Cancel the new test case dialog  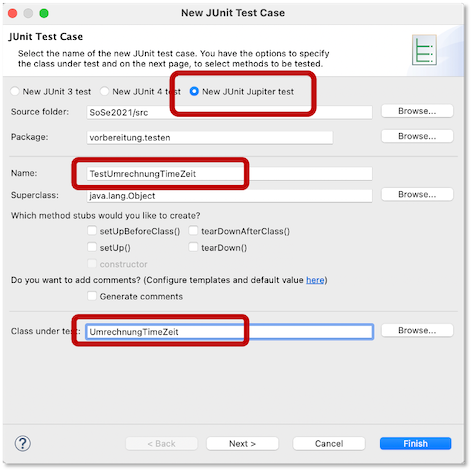tap(329, 444)
